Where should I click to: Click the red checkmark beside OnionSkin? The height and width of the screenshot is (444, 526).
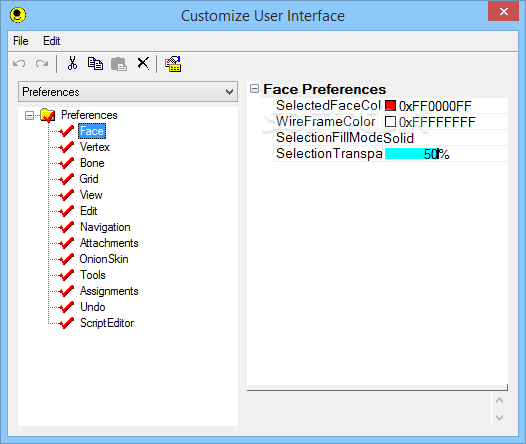click(66, 259)
